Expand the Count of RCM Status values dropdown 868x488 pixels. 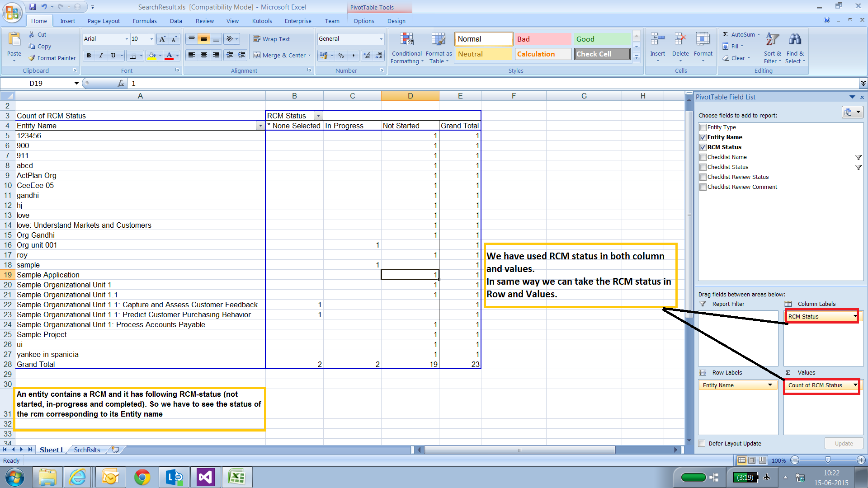click(855, 385)
